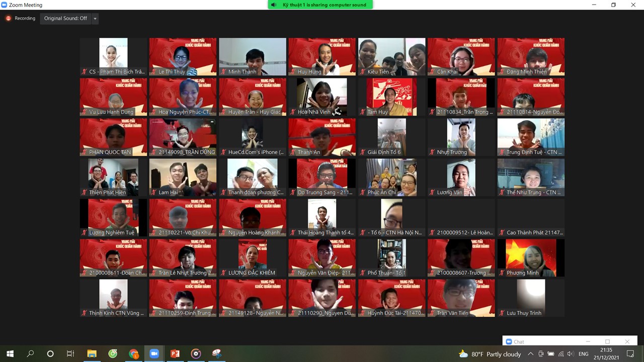Click the Recording status label
The image size is (644, 362).
(x=25, y=18)
